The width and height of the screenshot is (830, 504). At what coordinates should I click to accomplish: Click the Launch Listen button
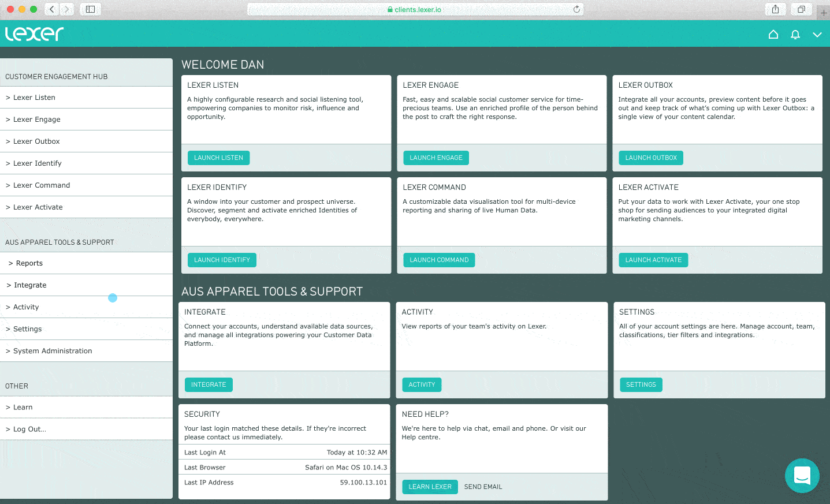click(x=218, y=158)
